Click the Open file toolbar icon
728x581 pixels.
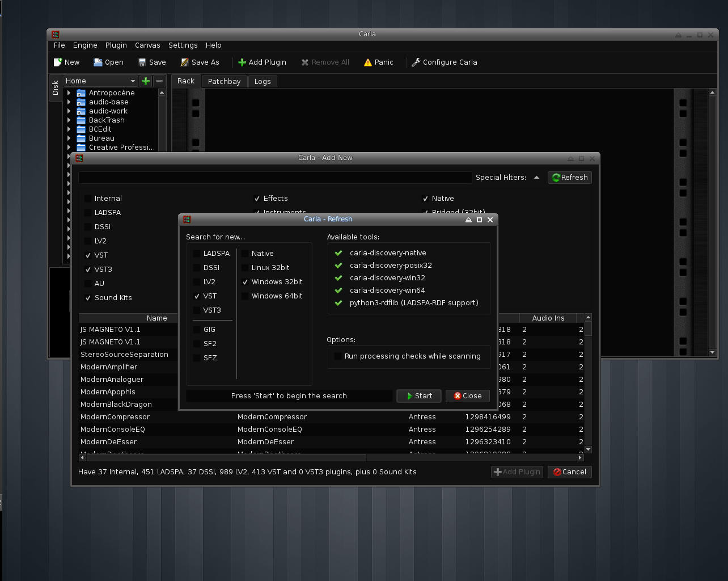[x=98, y=62]
